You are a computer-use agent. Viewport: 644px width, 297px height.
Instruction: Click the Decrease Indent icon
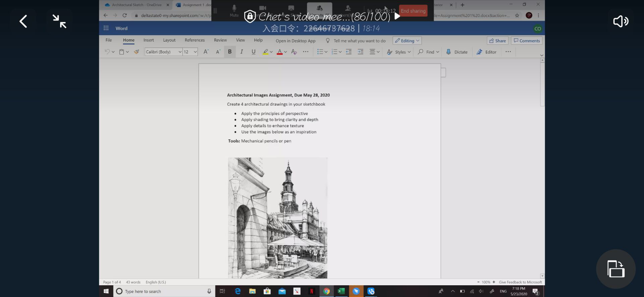[349, 52]
